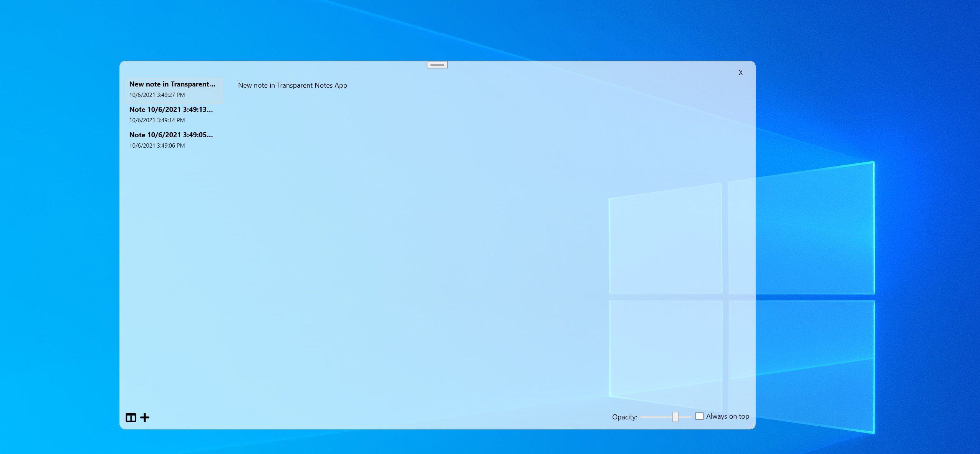The height and width of the screenshot is (454, 980).
Task: Click the 3:49:06 PM timestamp in list
Action: pyautogui.click(x=157, y=146)
